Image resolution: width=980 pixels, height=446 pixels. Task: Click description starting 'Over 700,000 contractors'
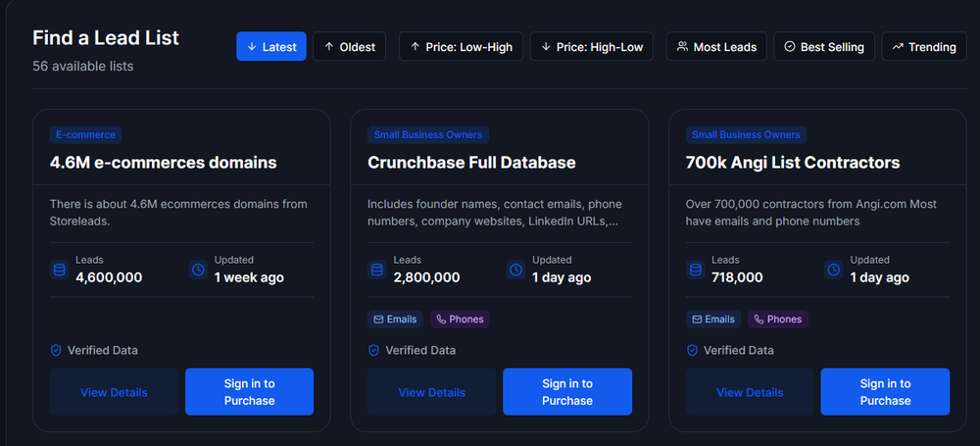(x=812, y=213)
